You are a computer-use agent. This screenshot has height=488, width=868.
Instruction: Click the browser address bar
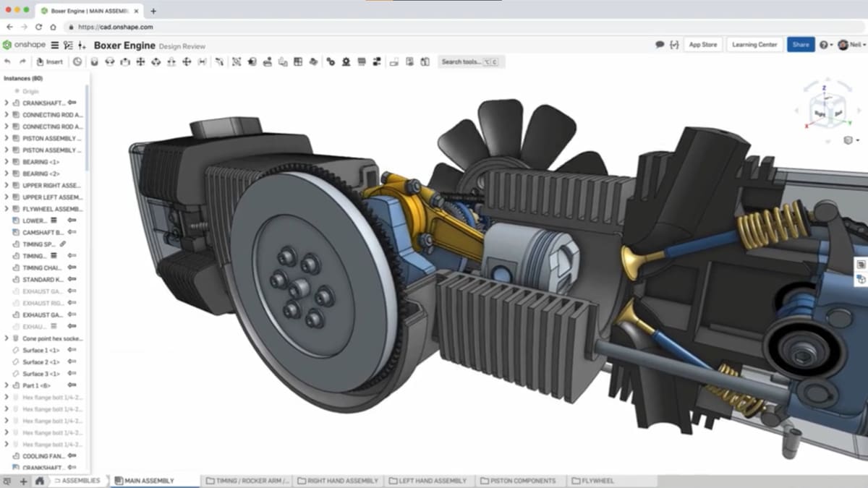[463, 27]
